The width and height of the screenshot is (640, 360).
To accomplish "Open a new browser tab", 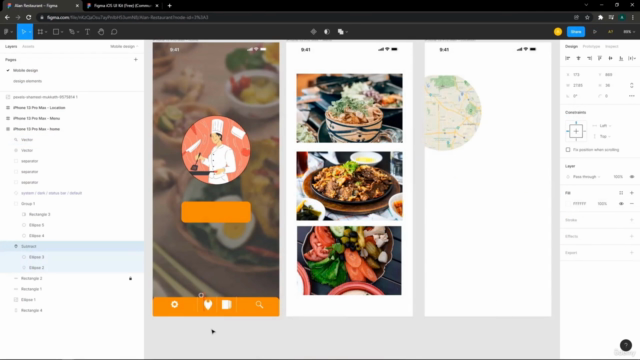I will tap(169, 6).
